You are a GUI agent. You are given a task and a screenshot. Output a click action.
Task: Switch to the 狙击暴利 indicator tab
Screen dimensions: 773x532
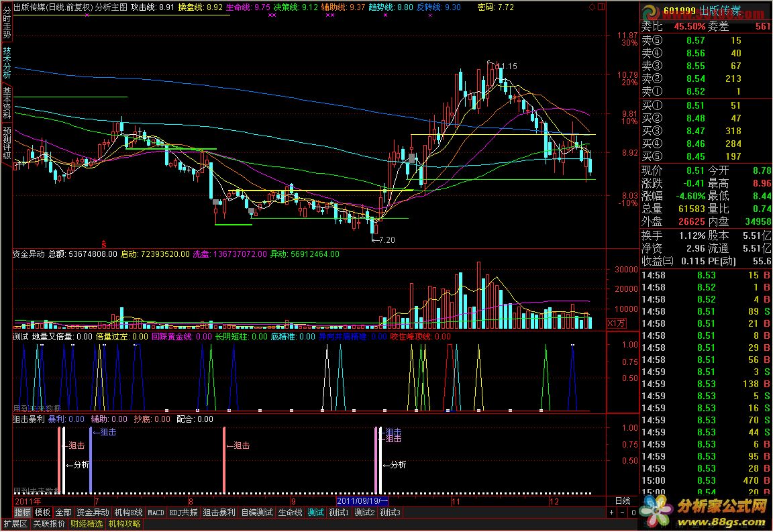pyautogui.click(x=219, y=513)
